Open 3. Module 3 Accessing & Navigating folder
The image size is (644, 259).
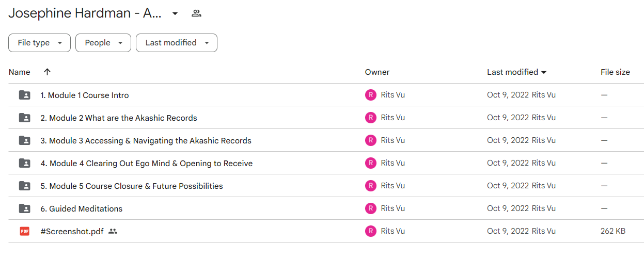tap(146, 140)
